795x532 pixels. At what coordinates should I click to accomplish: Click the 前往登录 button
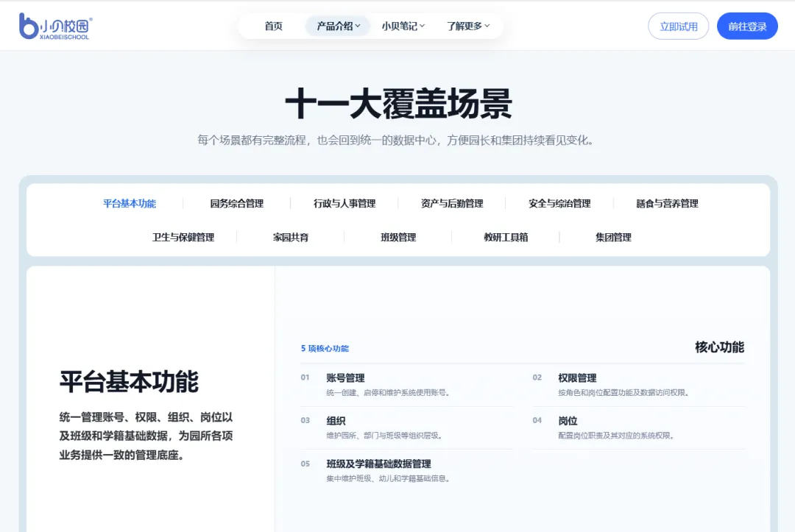[747, 26]
